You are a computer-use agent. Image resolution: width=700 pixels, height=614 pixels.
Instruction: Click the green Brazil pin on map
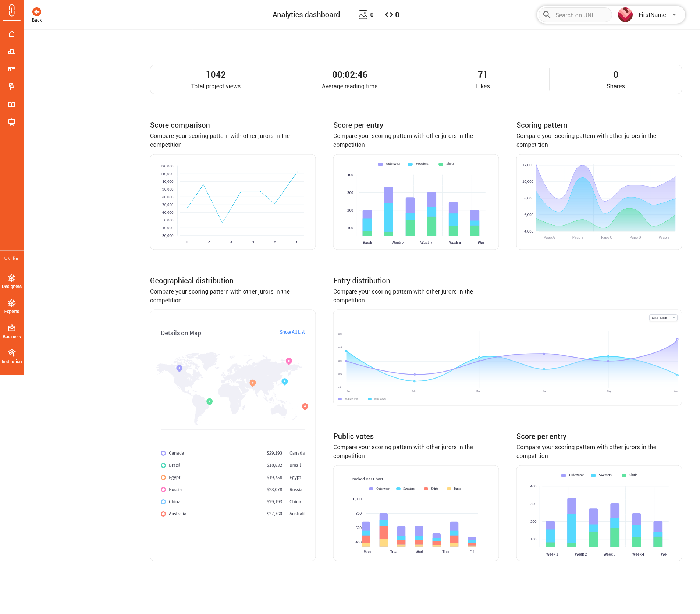click(209, 401)
